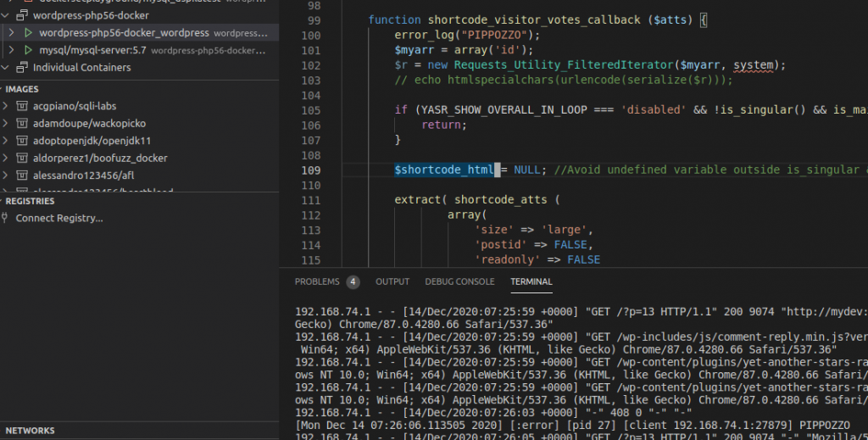The height and width of the screenshot is (440, 868).
Task: Click the highlighted $shortcode_html variable
Action: click(x=444, y=170)
